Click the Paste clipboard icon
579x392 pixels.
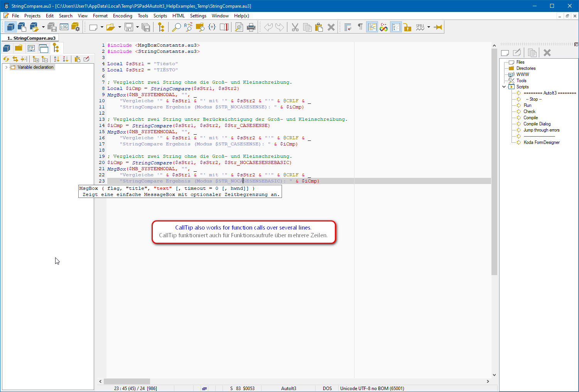pyautogui.click(x=319, y=27)
